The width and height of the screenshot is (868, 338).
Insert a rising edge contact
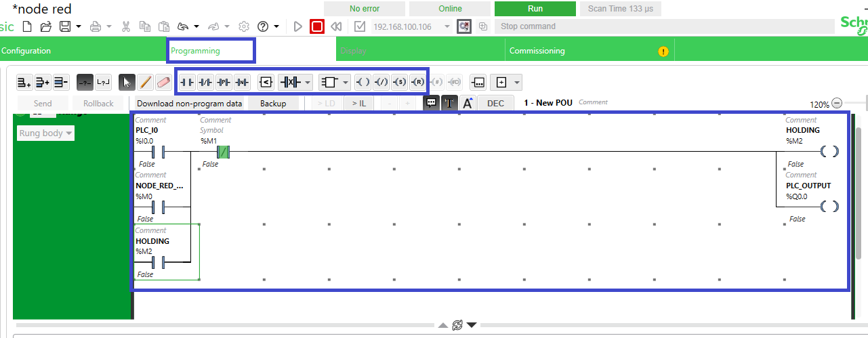(x=224, y=82)
